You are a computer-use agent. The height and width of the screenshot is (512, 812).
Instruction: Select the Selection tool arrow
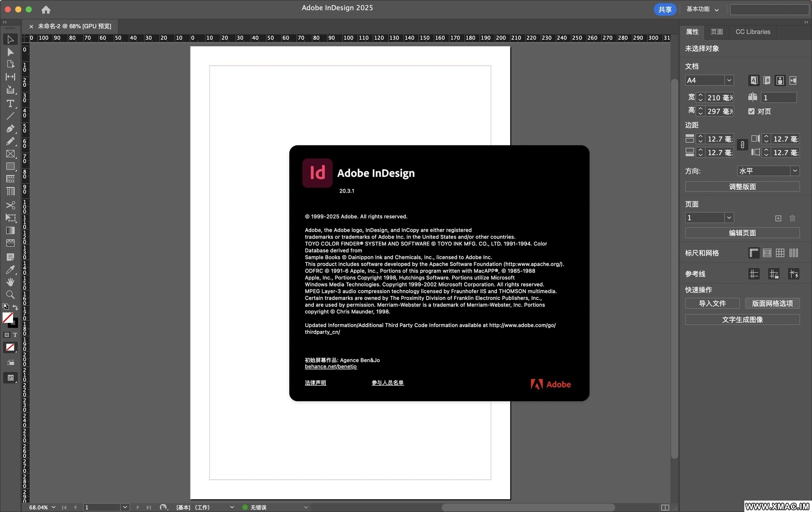[11, 39]
